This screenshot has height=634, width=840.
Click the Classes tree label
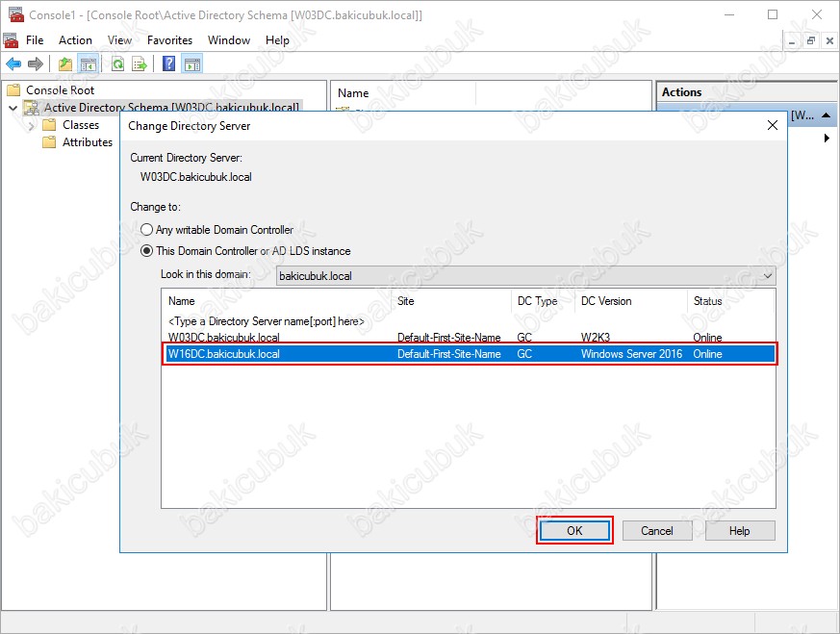pos(81,125)
